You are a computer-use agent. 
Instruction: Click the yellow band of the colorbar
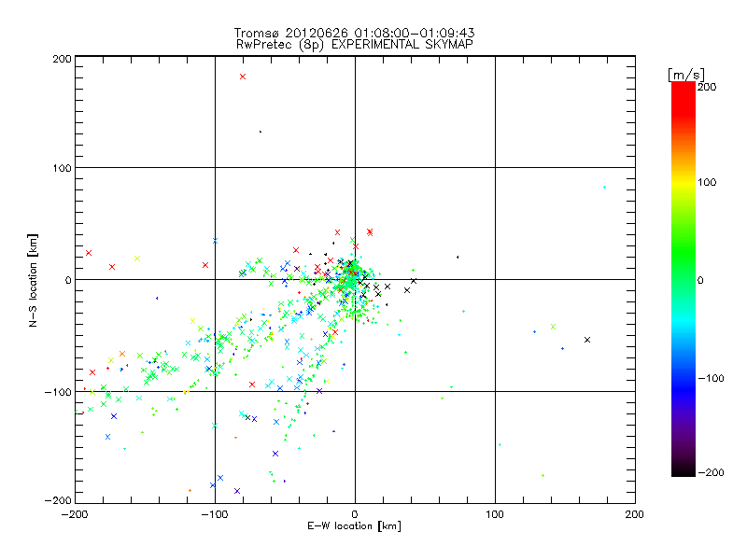(684, 182)
